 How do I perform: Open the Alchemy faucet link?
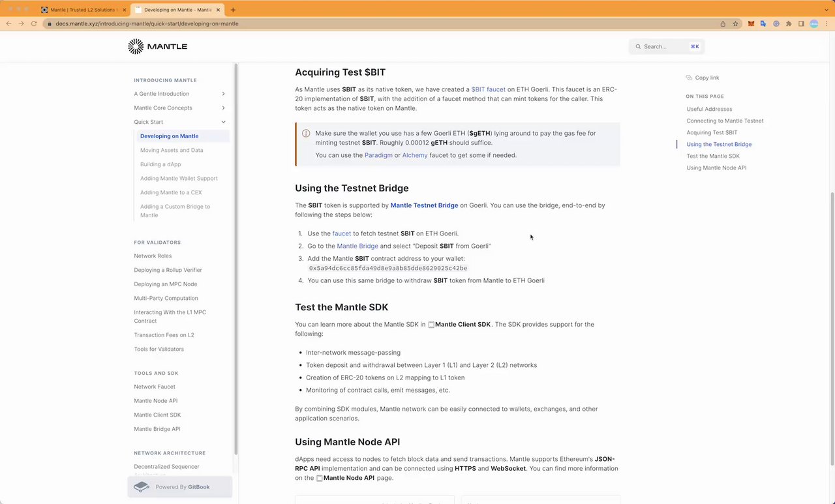click(x=415, y=155)
